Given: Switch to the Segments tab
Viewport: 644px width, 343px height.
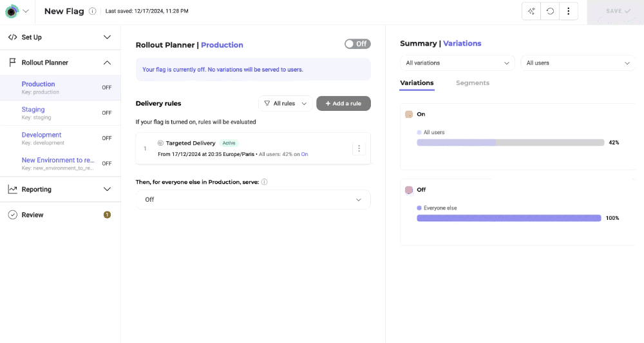Looking at the screenshot, I should click(x=472, y=83).
